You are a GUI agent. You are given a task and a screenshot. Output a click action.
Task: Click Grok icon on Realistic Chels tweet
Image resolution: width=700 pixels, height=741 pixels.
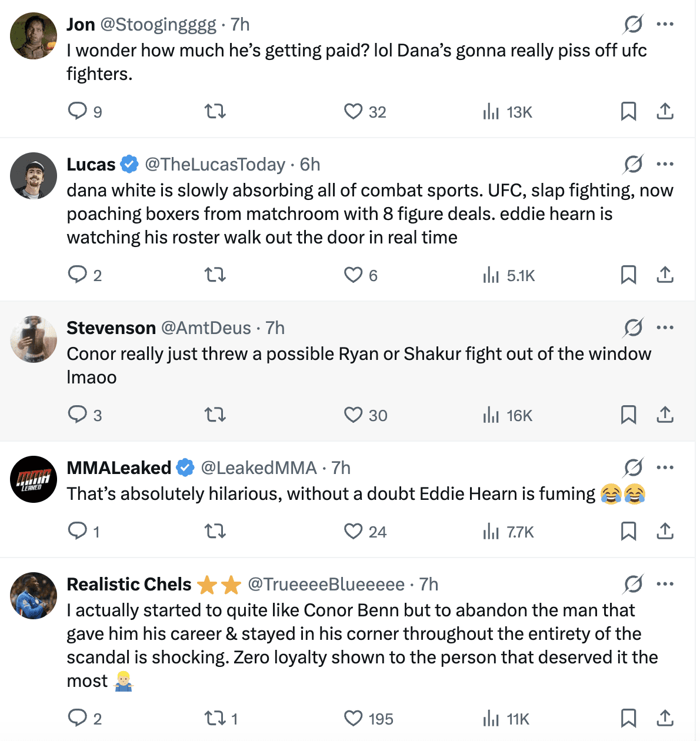(x=633, y=584)
